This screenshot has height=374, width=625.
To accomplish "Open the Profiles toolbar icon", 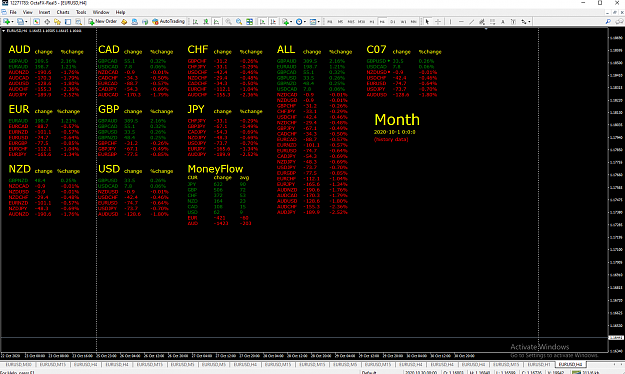I will pos(20,22).
